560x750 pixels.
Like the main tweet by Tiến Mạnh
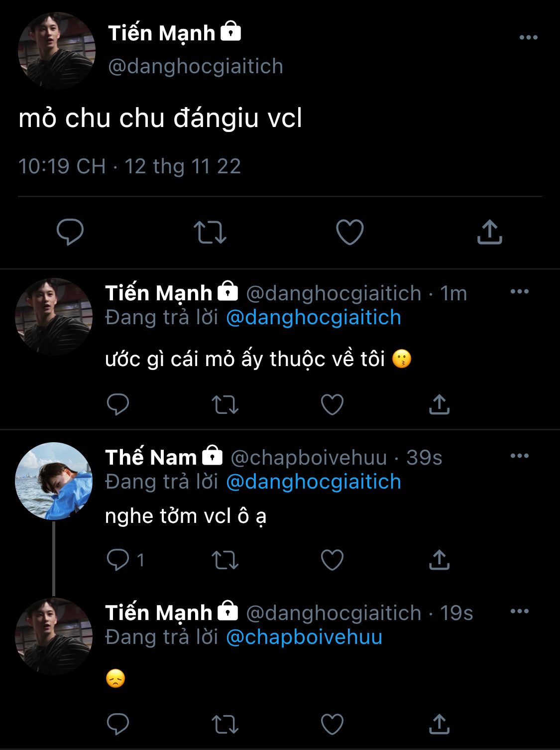(x=350, y=232)
